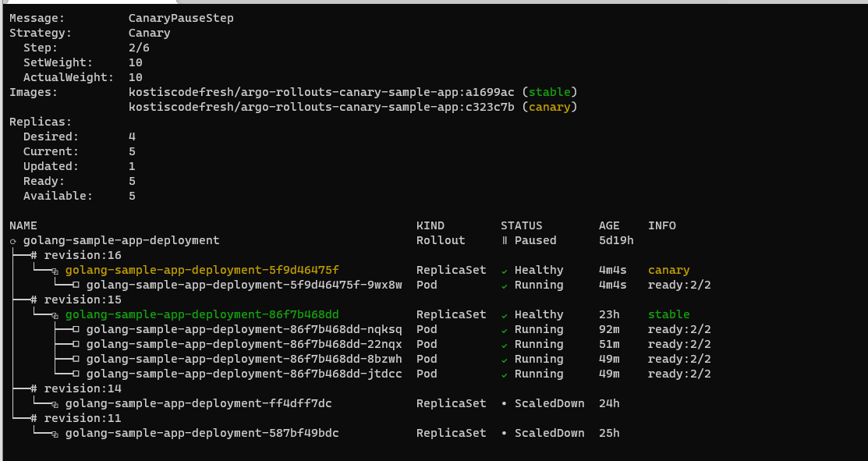Click the green stable ReplicaSet name
The width and height of the screenshot is (868, 461).
(202, 314)
